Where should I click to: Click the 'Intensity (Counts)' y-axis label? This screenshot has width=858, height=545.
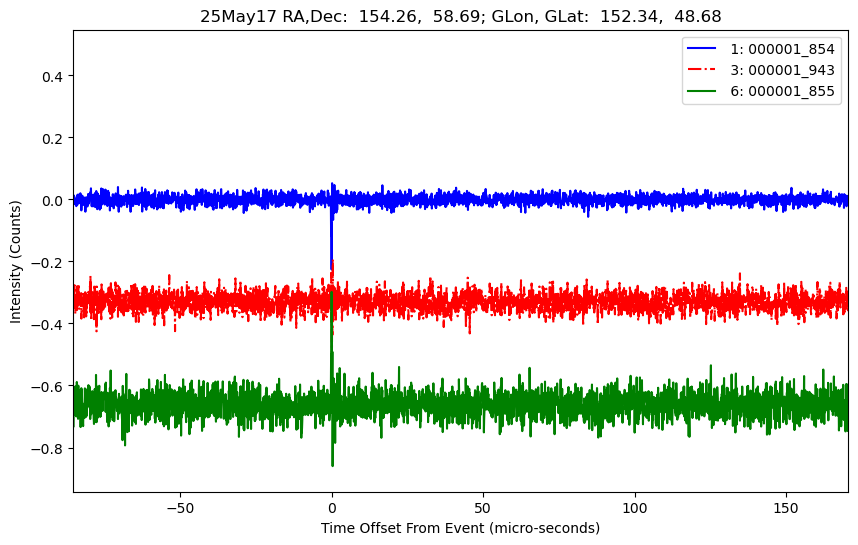pyautogui.click(x=15, y=262)
